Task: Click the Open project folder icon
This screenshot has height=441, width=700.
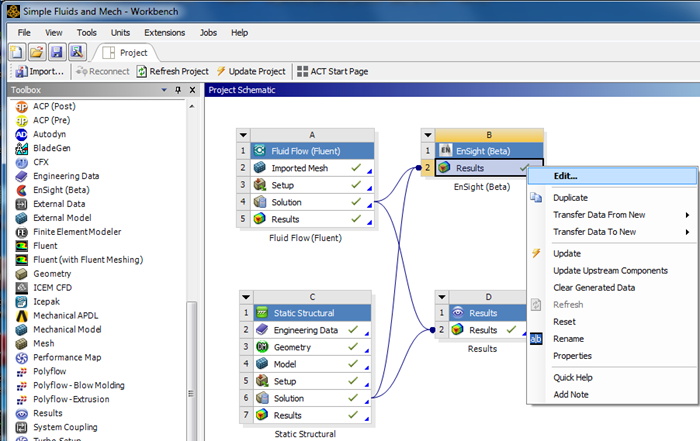Action: (37, 52)
